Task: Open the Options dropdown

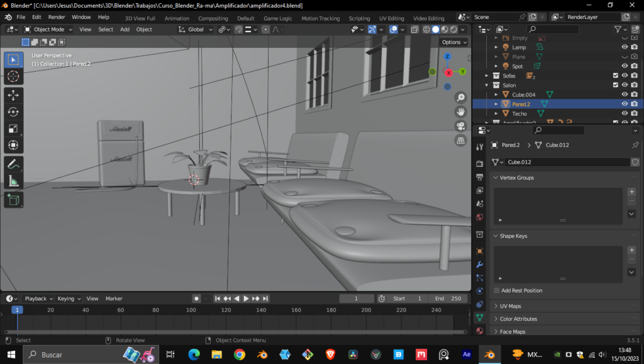Action: tap(454, 42)
